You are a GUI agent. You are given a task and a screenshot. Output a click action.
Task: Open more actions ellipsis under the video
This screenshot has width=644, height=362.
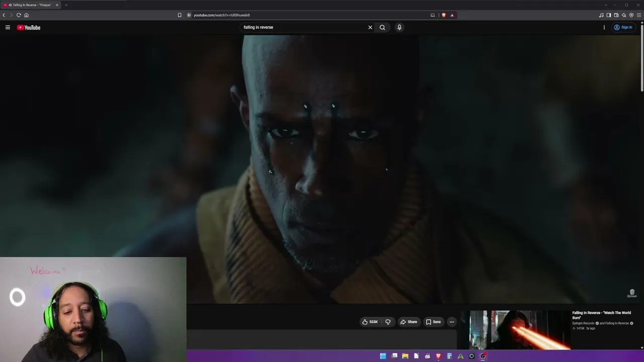[452, 322]
